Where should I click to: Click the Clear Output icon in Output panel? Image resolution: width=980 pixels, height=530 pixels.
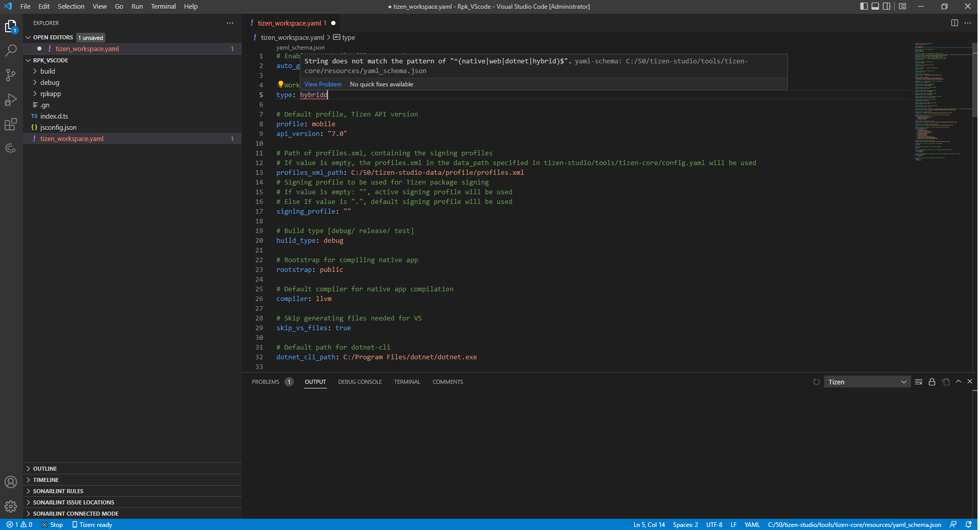click(x=919, y=382)
